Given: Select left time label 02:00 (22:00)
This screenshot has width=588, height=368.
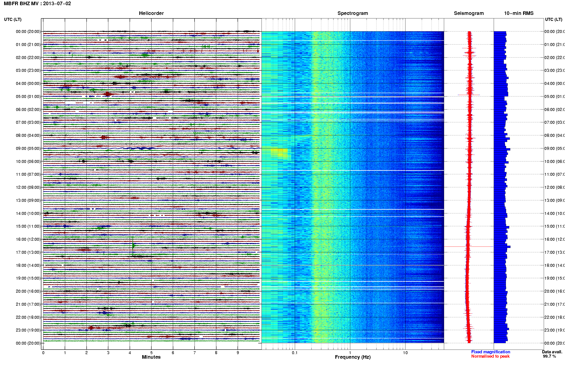Looking at the screenshot, I should click(28, 58).
